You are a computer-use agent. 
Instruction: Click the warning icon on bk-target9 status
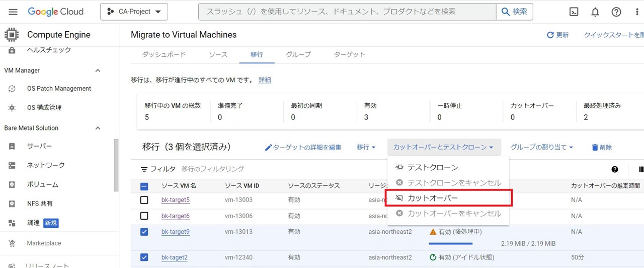pos(433,232)
